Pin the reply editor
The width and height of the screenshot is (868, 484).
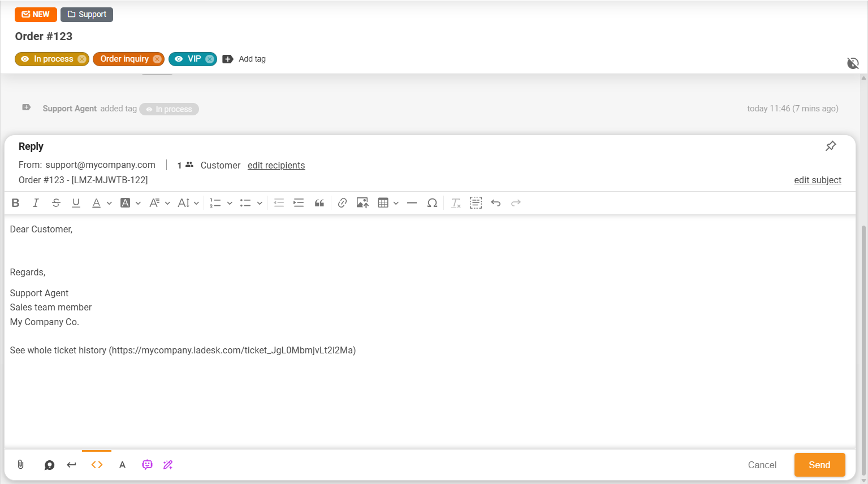830,146
